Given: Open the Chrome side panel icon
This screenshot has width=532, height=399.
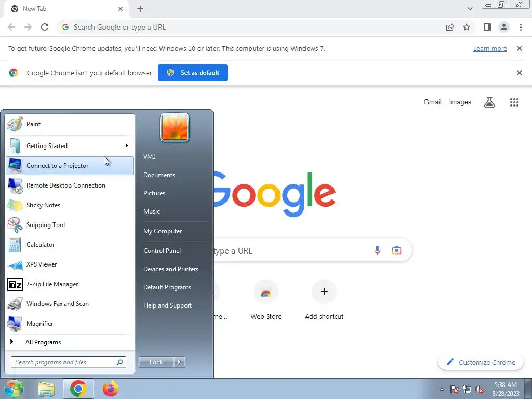Looking at the screenshot, I should point(487,27).
